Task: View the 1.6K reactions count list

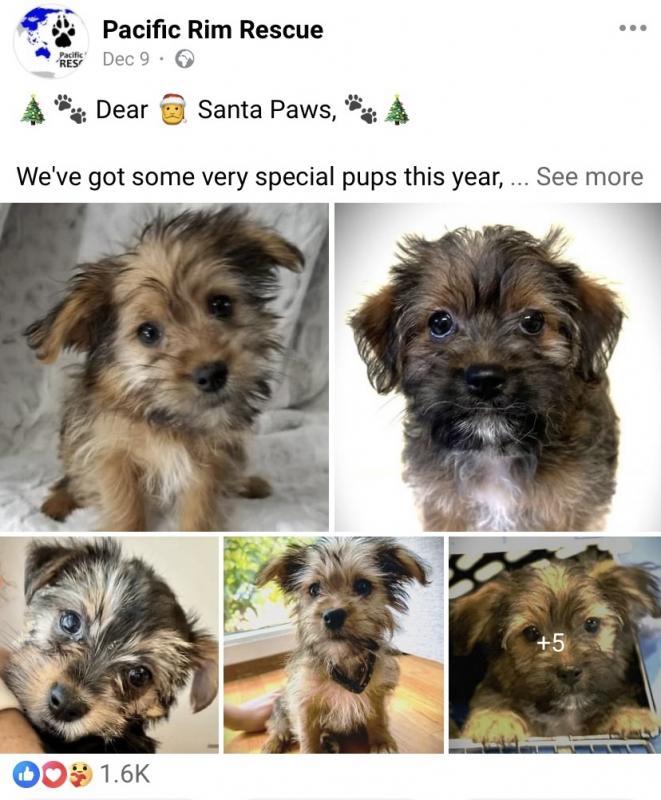Action: point(125,774)
